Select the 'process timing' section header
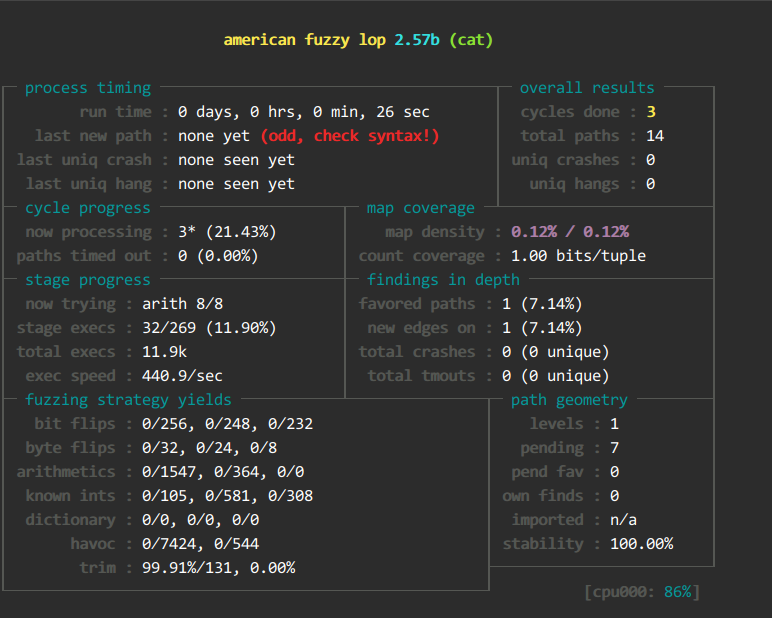The image size is (772, 618). [x=88, y=88]
